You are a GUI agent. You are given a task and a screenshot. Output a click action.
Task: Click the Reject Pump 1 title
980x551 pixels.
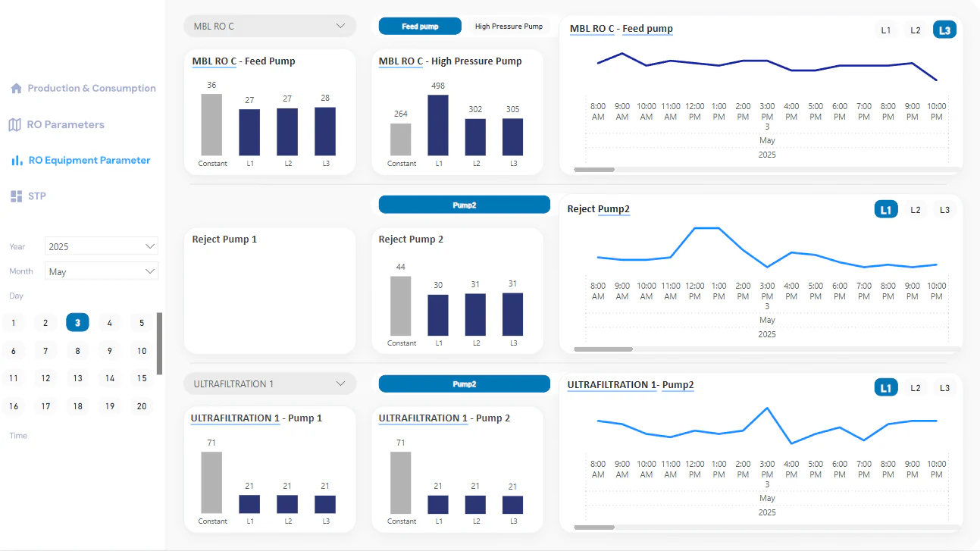point(224,239)
